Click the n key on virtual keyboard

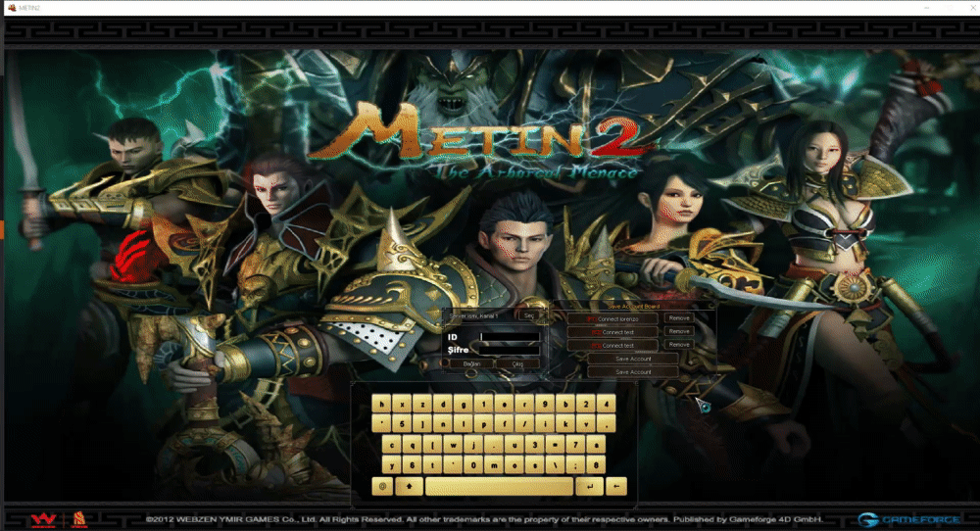coord(443,423)
